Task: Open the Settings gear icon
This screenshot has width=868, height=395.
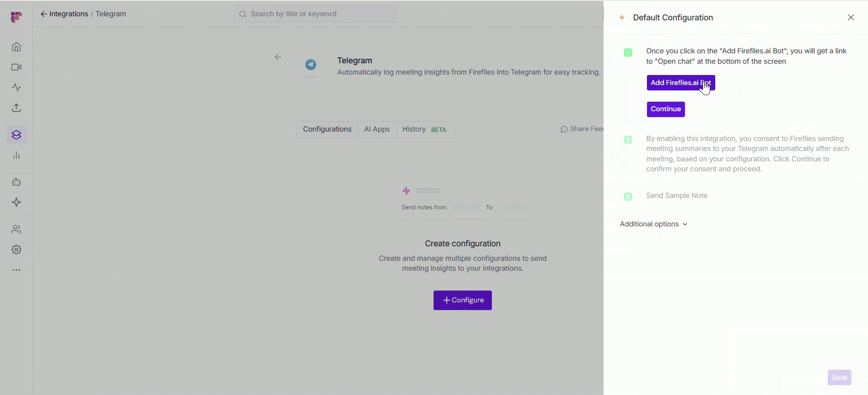Action: (x=16, y=250)
